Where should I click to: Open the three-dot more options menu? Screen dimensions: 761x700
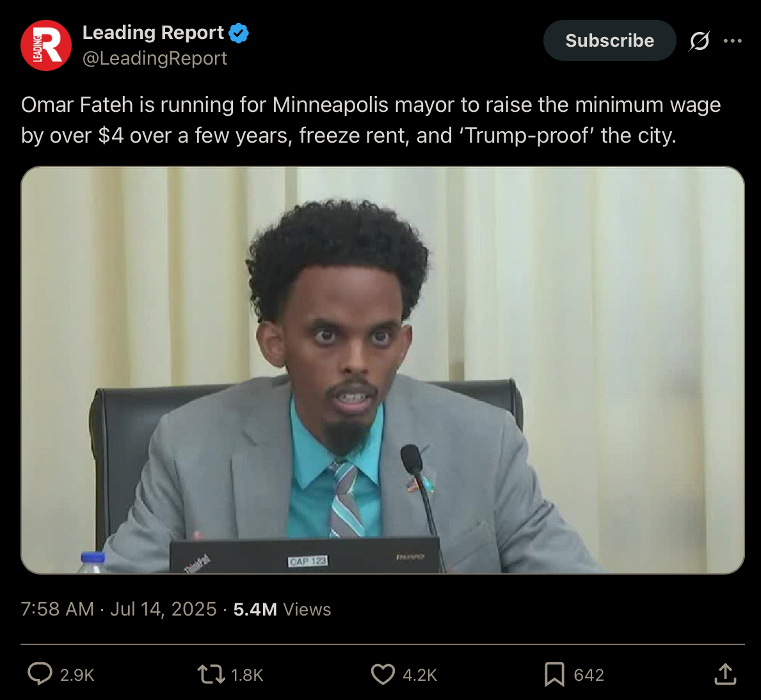point(732,41)
